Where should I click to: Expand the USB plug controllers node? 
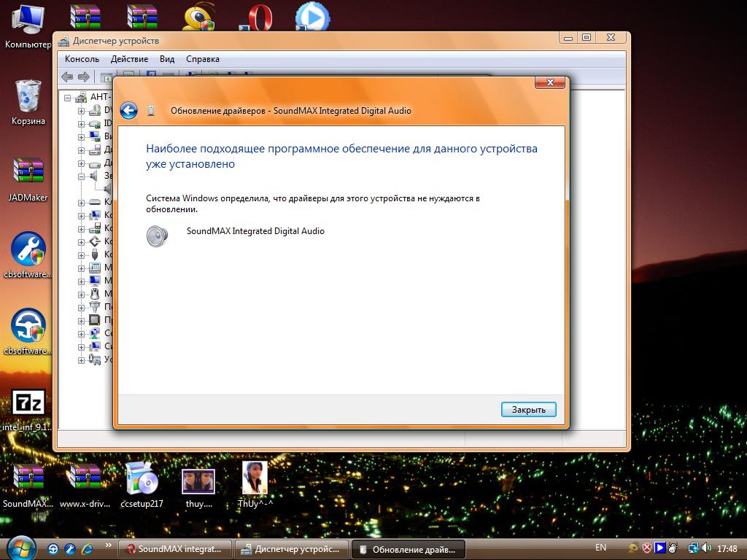(81, 255)
